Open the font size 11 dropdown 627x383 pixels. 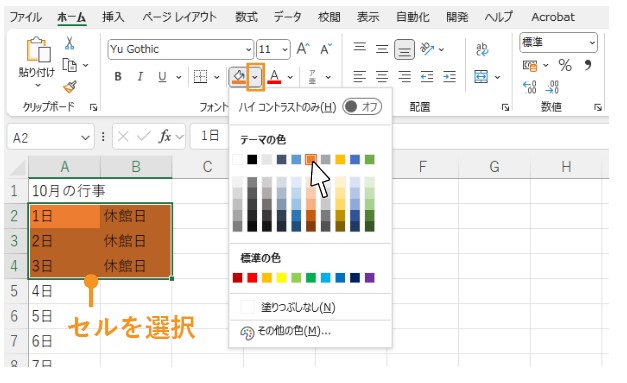pyautogui.click(x=285, y=50)
